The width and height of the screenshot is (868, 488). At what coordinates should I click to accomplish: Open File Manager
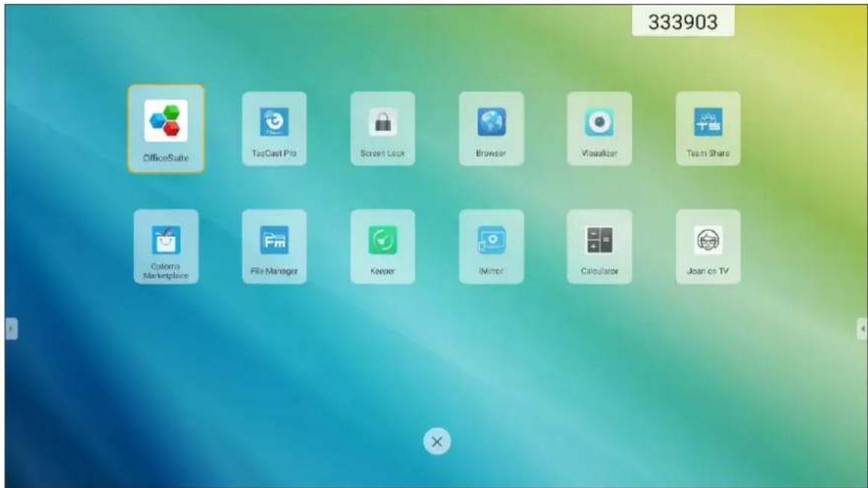(274, 247)
